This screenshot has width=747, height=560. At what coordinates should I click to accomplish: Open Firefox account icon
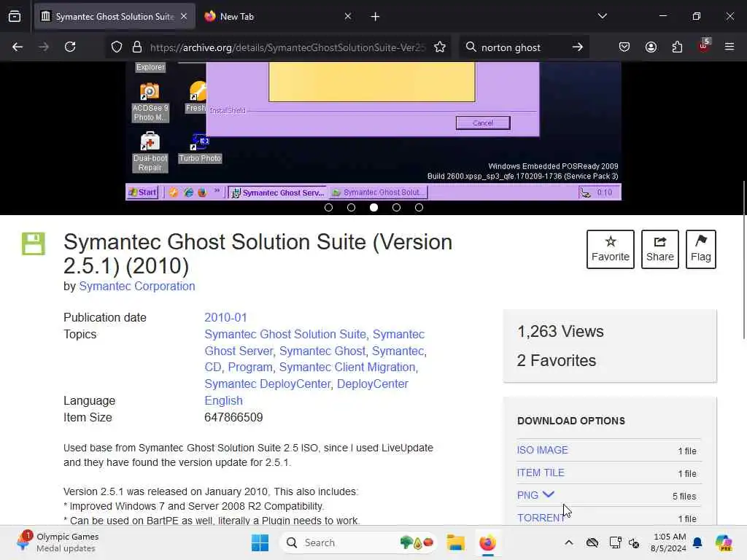tap(651, 47)
